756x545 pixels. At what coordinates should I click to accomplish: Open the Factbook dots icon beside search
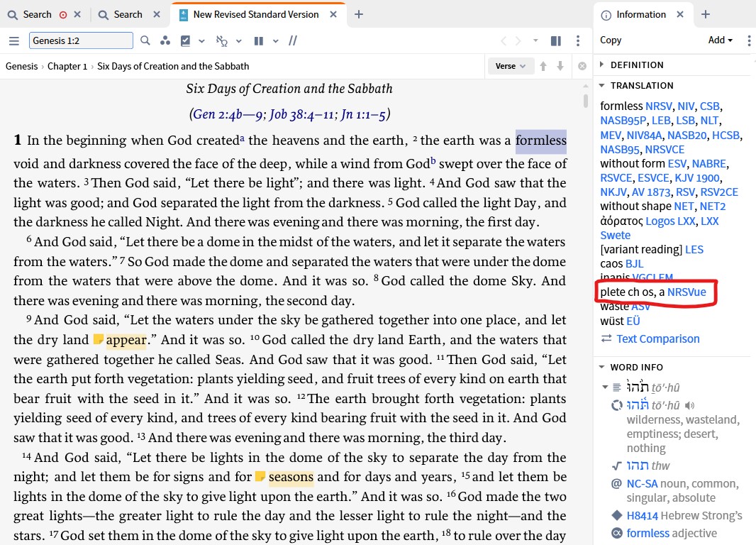click(x=165, y=40)
